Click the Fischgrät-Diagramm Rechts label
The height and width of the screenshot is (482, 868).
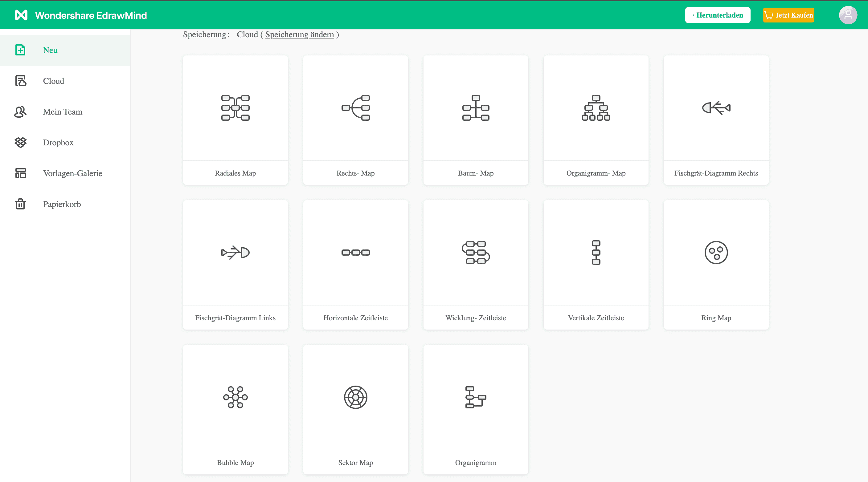(716, 173)
